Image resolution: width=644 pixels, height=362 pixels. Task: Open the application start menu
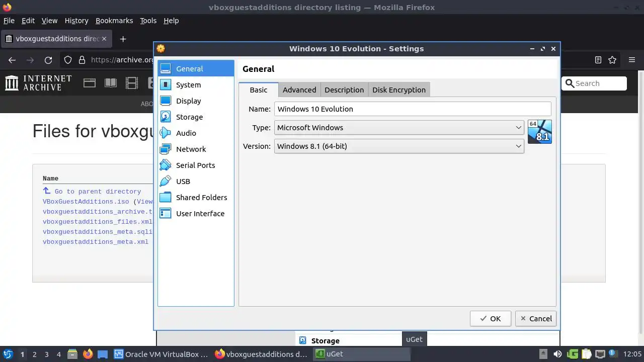pyautogui.click(x=8, y=354)
